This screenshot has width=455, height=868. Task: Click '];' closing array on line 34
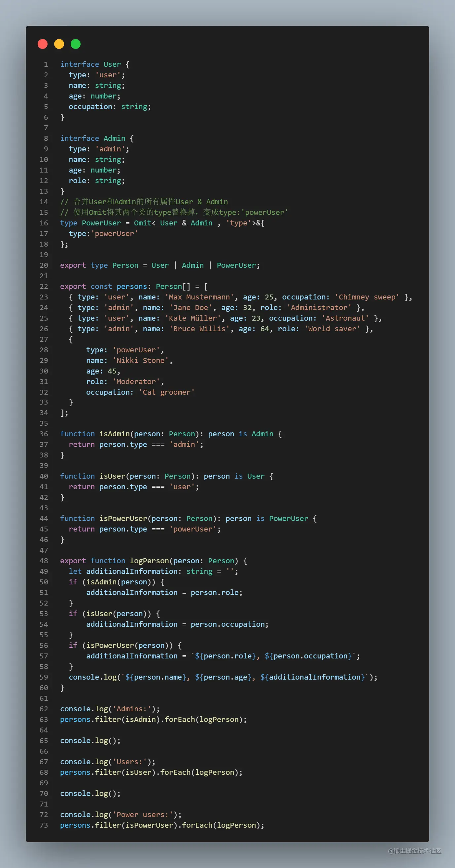coord(64,413)
